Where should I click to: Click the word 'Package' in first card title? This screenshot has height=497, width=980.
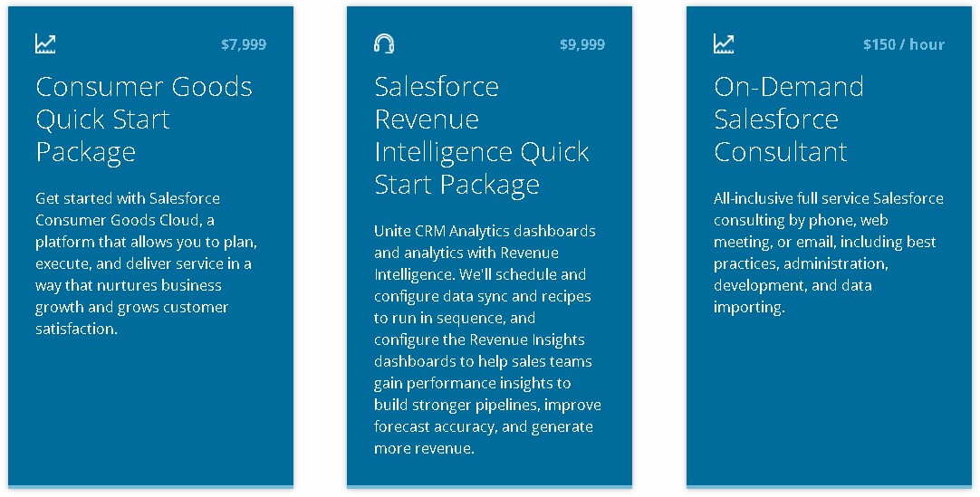pyautogui.click(x=86, y=152)
